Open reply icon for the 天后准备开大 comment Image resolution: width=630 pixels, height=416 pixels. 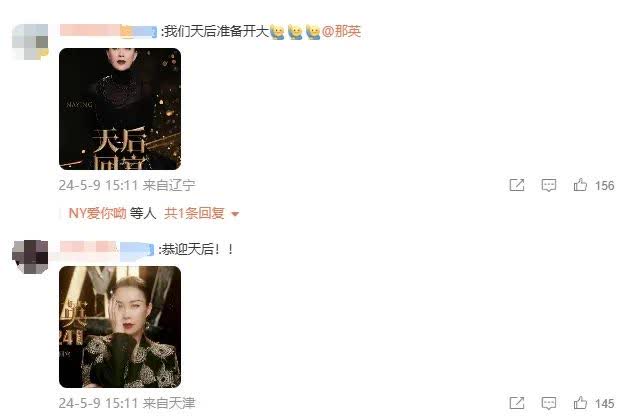point(548,185)
